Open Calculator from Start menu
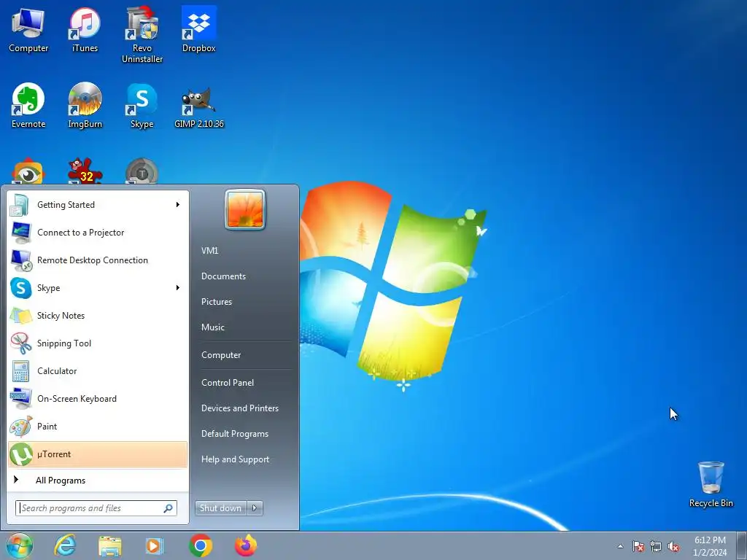 tap(98, 371)
